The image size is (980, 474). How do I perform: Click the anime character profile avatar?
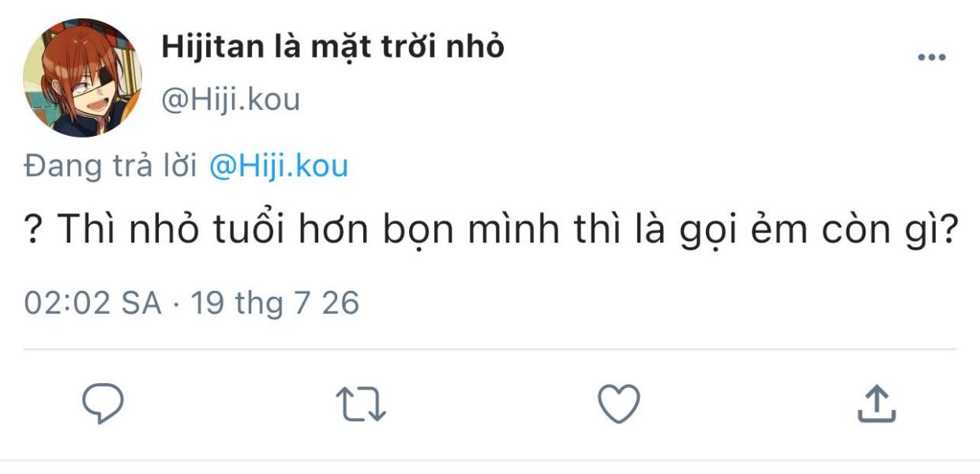pyautogui.click(x=83, y=77)
